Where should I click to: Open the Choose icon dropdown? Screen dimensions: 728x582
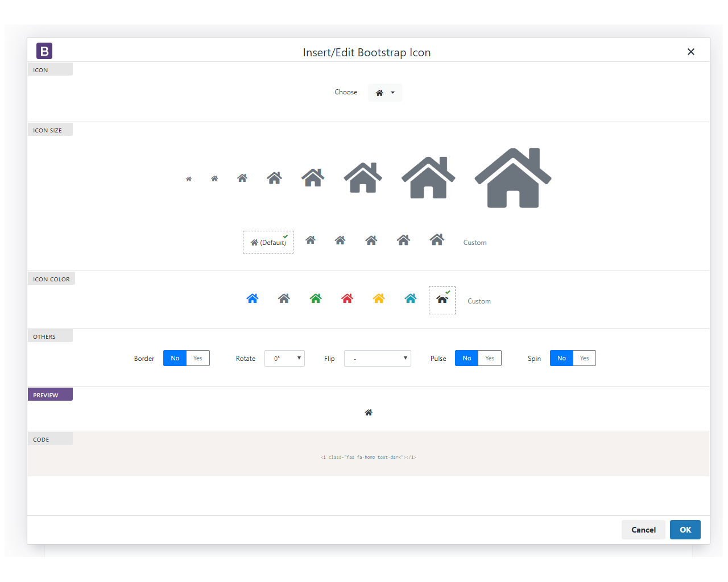point(385,93)
